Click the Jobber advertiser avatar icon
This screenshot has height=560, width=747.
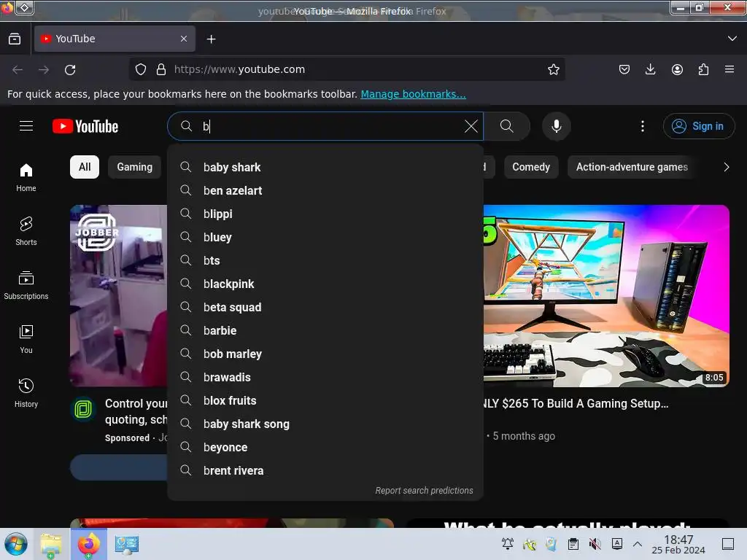point(83,409)
